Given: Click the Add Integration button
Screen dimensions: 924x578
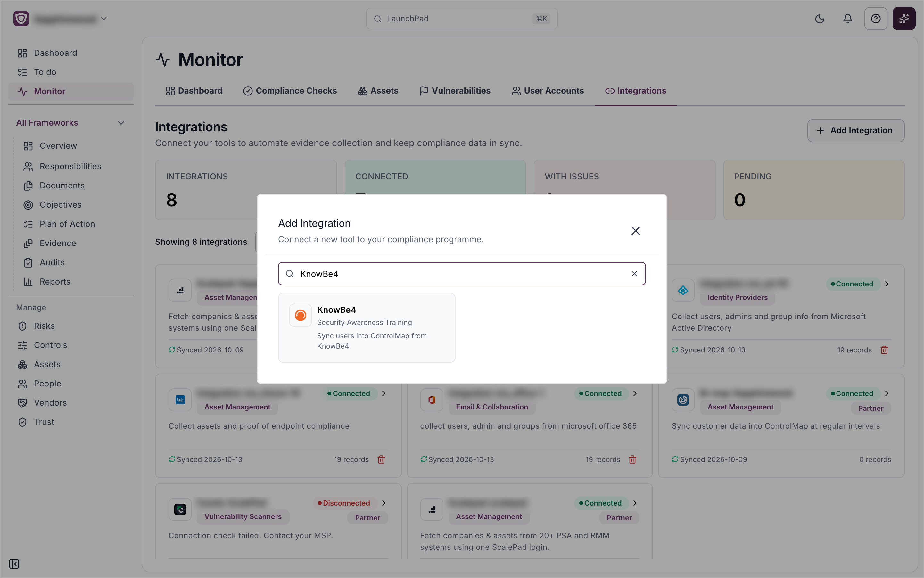Looking at the screenshot, I should tap(855, 131).
